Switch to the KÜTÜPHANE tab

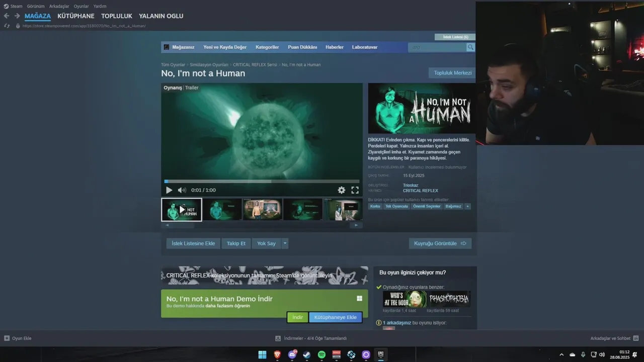click(x=76, y=16)
